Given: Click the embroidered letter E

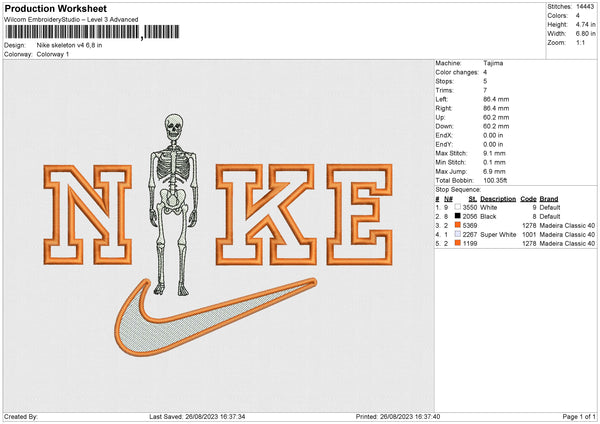Looking at the screenshot, I should [x=360, y=215].
